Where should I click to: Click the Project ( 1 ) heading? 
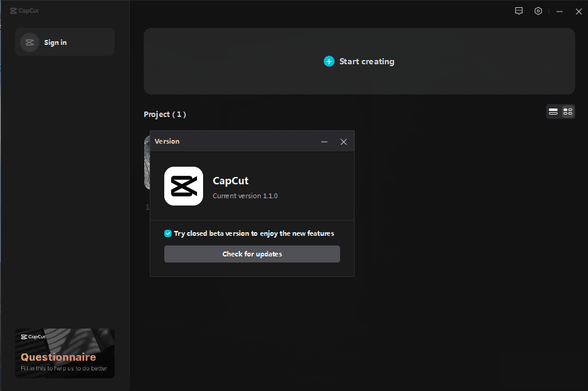click(x=165, y=115)
